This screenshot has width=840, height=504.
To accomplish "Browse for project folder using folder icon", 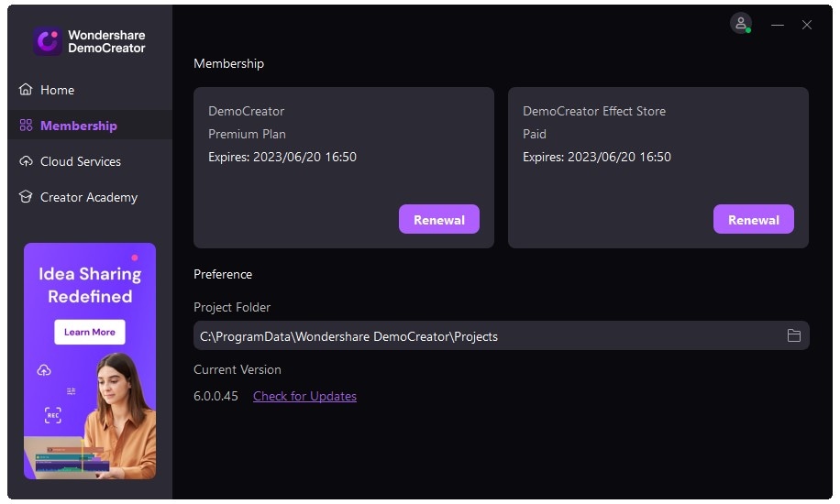I will 794,336.
